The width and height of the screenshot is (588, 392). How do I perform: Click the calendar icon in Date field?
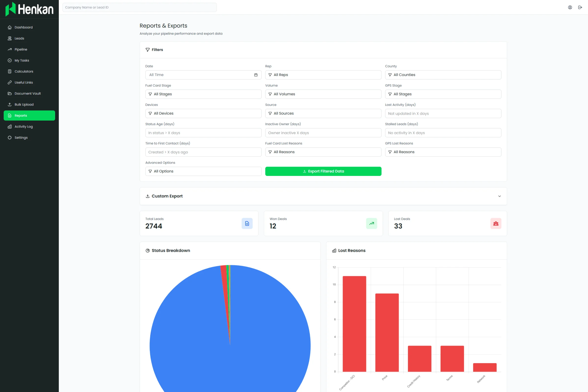(x=256, y=75)
